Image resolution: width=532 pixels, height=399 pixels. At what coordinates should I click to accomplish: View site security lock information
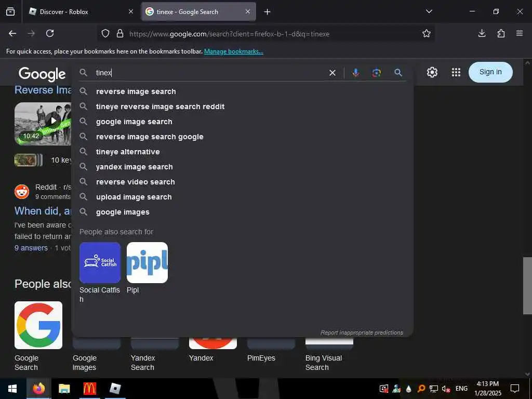point(120,34)
